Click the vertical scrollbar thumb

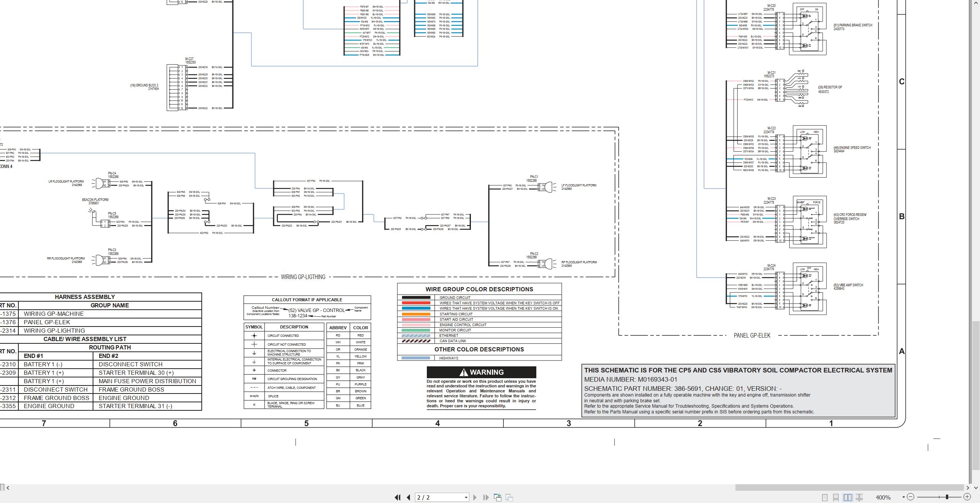(976, 395)
